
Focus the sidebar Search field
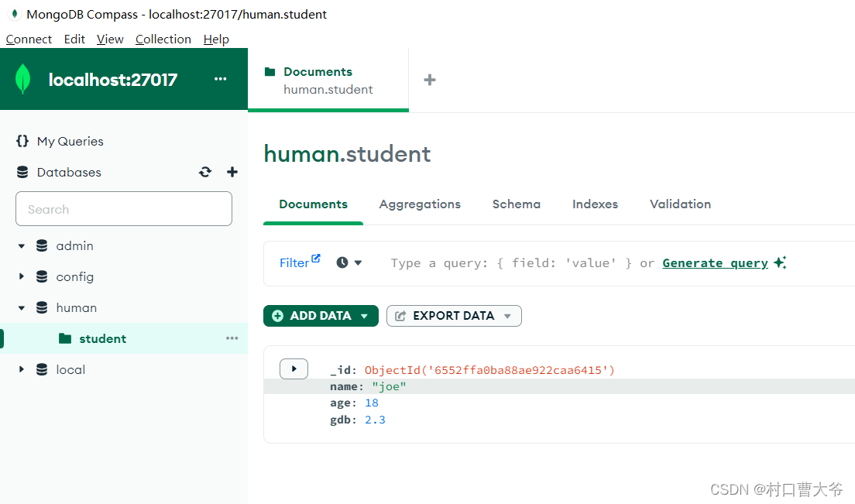124,209
